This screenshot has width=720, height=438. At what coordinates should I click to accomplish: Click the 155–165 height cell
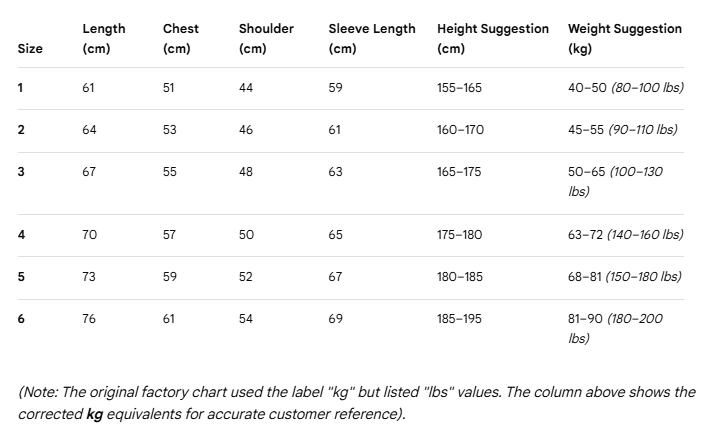(x=459, y=88)
